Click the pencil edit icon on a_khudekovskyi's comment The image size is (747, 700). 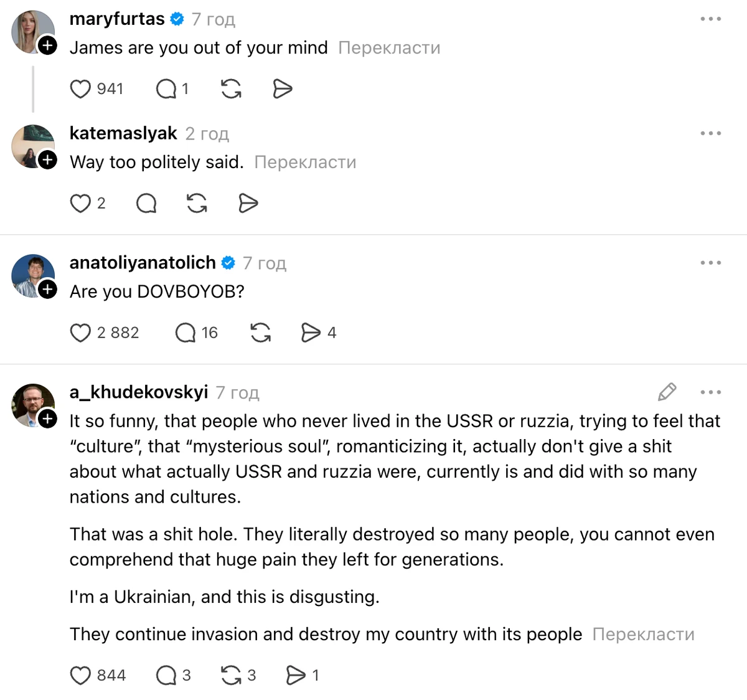coord(667,392)
